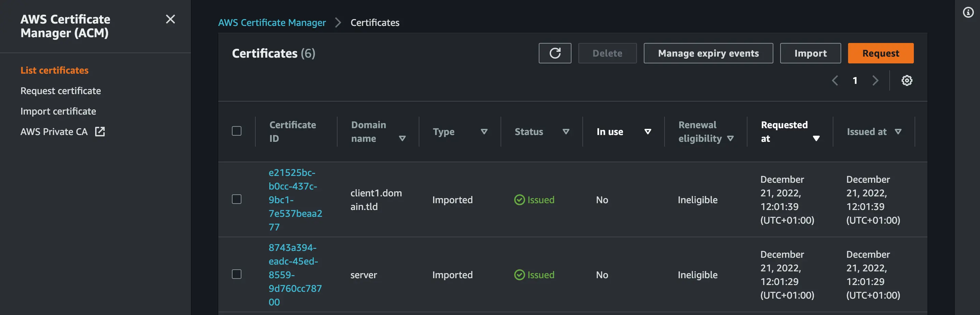Click Certificate ID column header

coord(293,132)
